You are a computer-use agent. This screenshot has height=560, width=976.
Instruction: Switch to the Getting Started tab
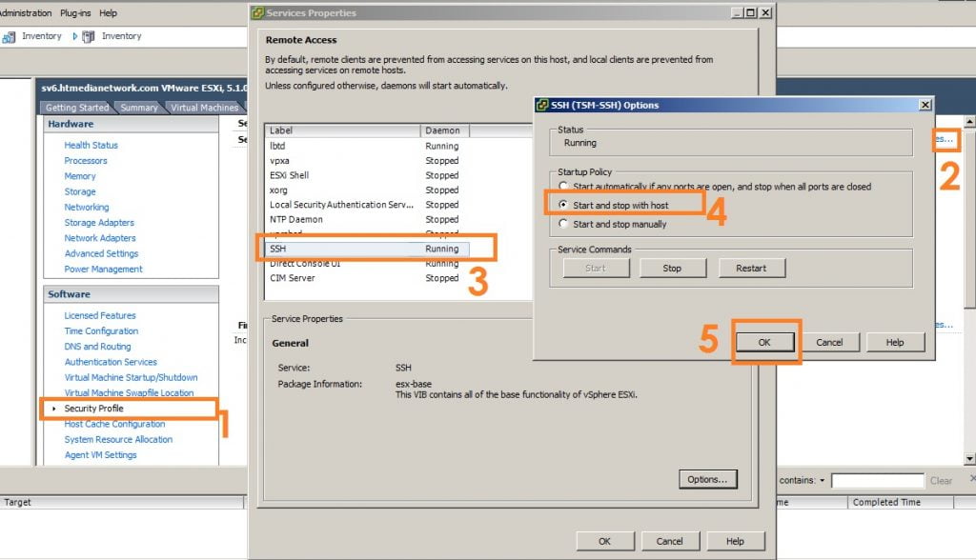point(77,108)
